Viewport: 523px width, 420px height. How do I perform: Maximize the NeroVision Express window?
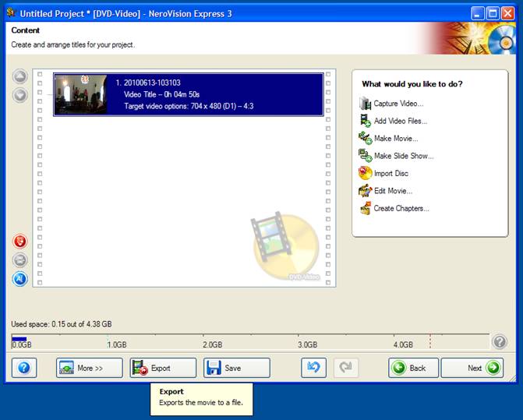(x=493, y=14)
